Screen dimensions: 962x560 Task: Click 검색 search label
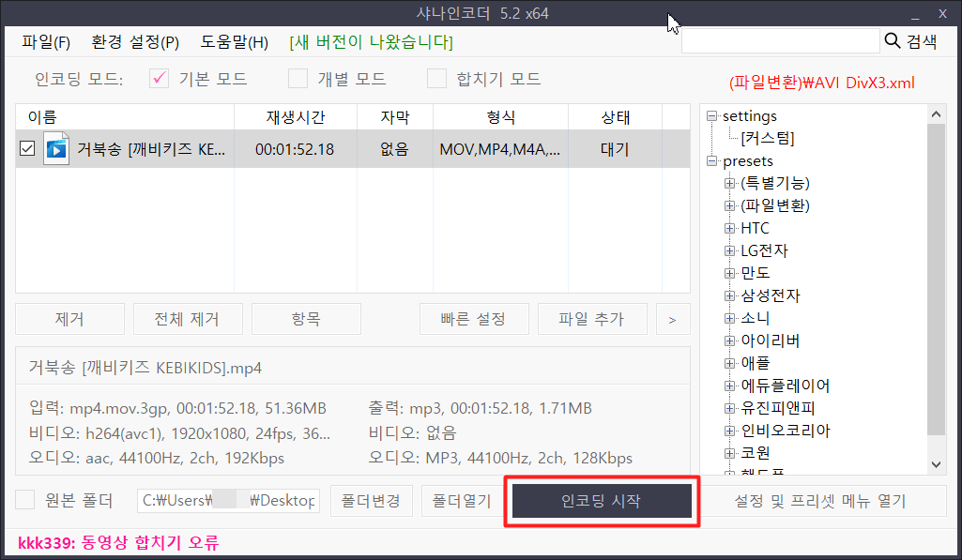click(x=923, y=41)
